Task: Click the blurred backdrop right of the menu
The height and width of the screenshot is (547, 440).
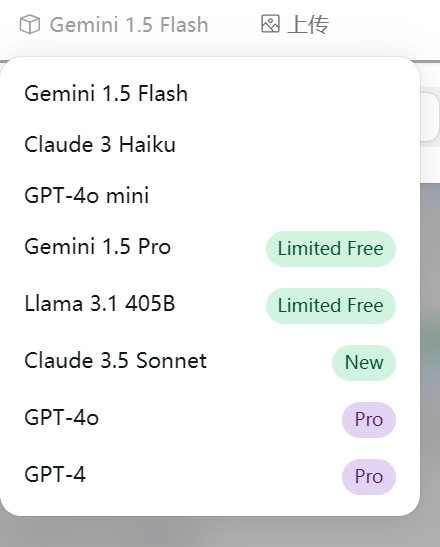Action: tap(430, 349)
